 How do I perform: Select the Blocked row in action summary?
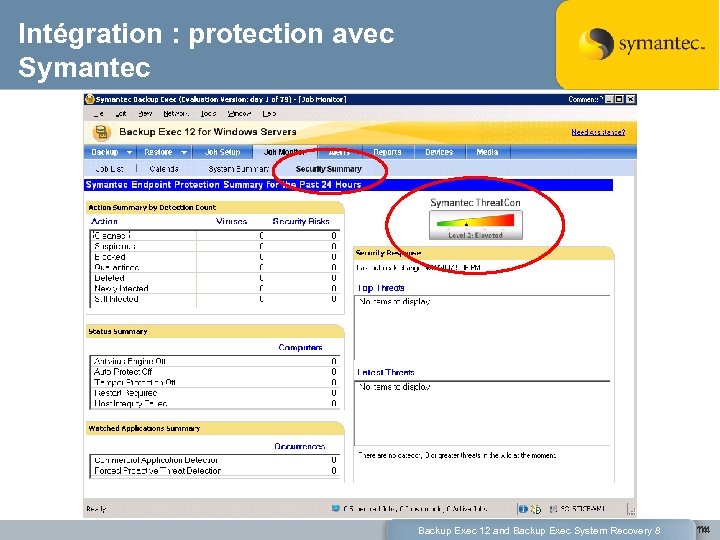[x=215, y=257]
